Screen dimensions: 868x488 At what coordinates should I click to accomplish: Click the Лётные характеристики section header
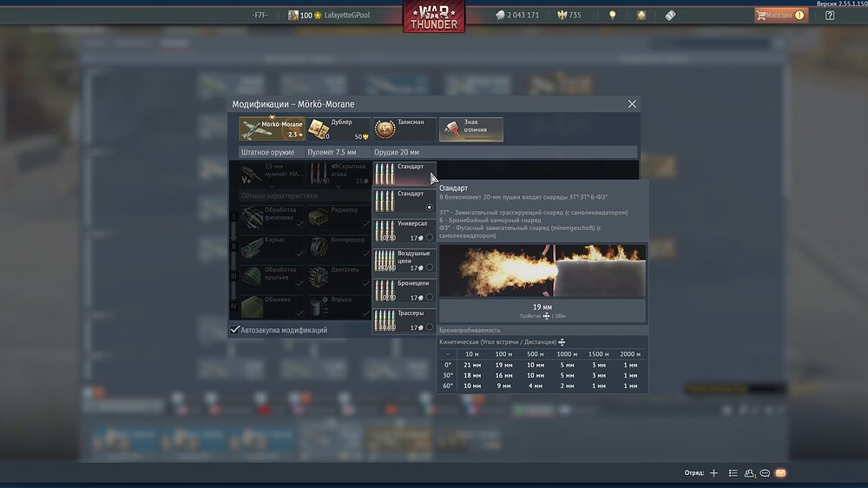click(x=279, y=195)
